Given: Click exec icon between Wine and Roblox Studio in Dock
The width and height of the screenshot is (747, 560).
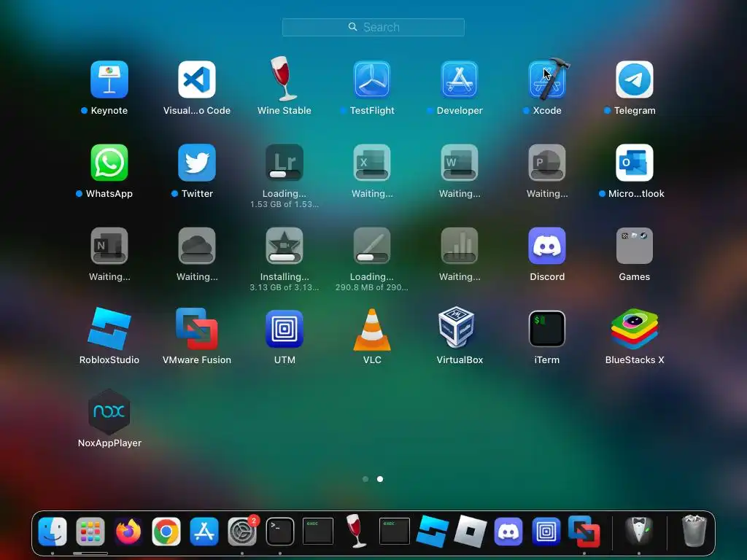Looking at the screenshot, I should (394, 531).
